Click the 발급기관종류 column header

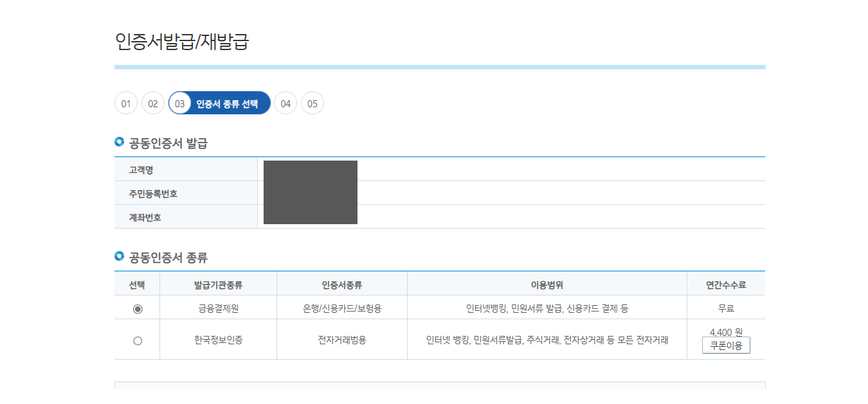click(x=218, y=285)
